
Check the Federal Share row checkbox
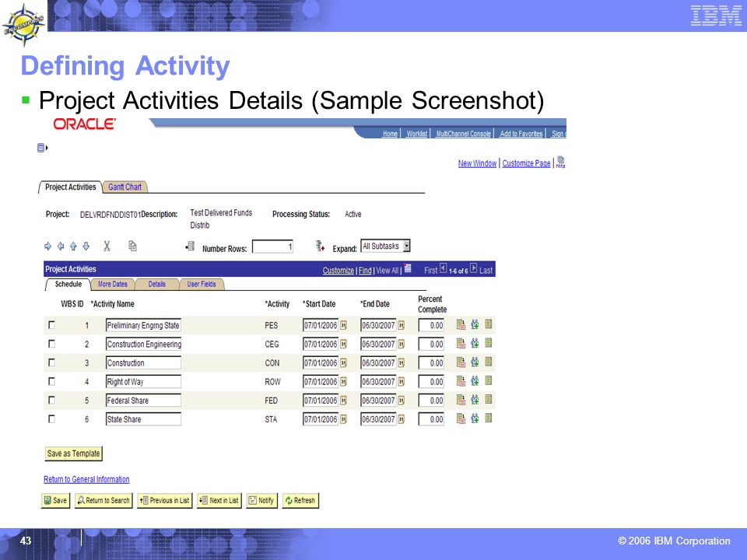(x=52, y=401)
